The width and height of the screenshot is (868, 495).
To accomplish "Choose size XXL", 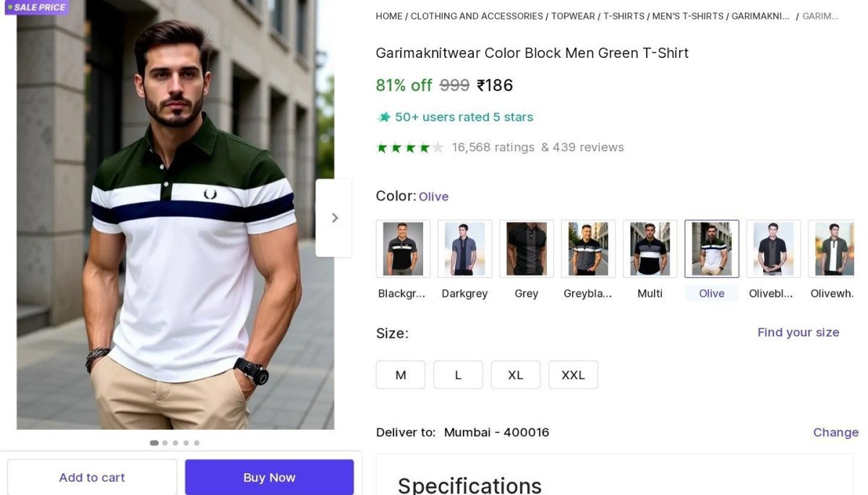I will [573, 375].
